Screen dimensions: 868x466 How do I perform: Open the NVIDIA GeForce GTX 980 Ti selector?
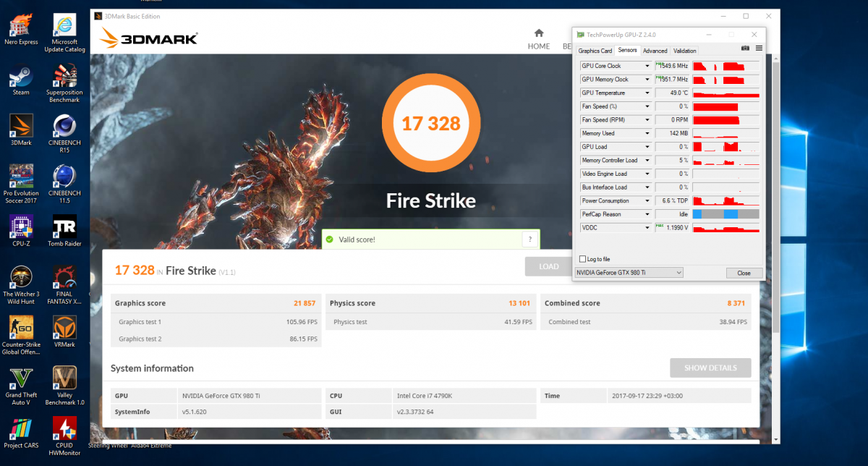tap(628, 273)
